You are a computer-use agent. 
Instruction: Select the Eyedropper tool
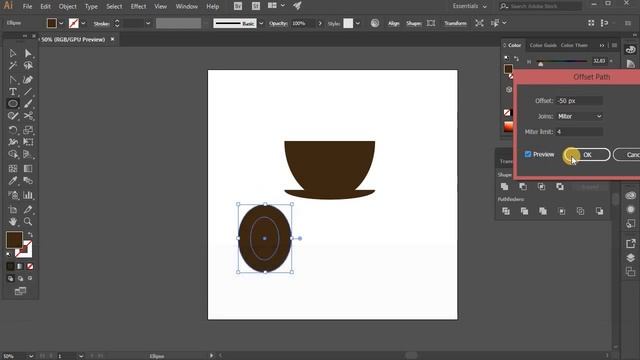coord(13,180)
